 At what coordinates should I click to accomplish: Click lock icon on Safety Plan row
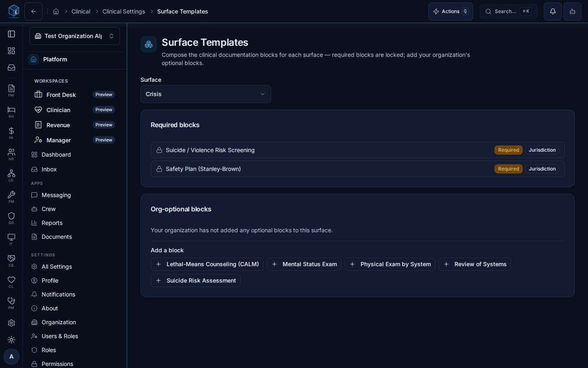tap(159, 169)
